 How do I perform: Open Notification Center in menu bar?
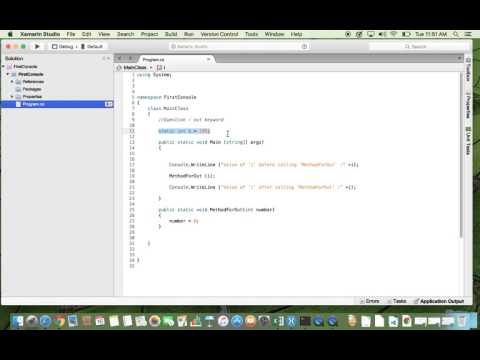[x=468, y=34]
